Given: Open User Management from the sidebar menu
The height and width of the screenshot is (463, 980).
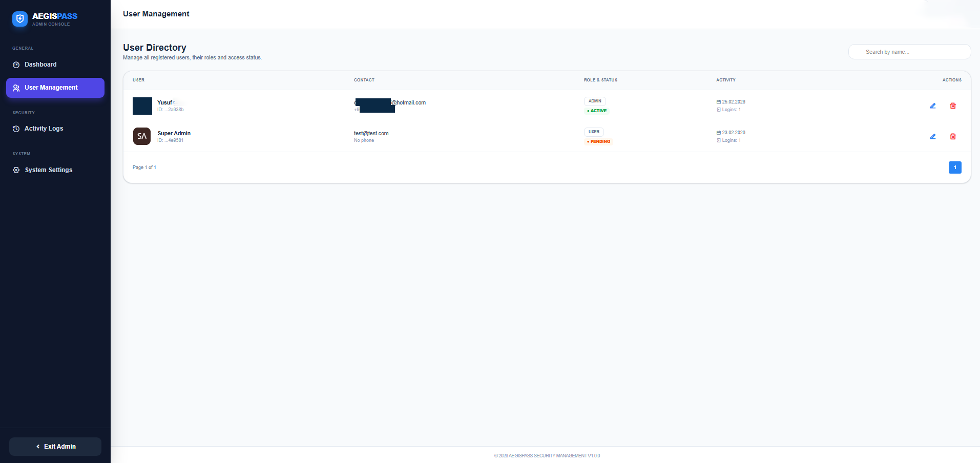Looking at the screenshot, I should coord(51,88).
